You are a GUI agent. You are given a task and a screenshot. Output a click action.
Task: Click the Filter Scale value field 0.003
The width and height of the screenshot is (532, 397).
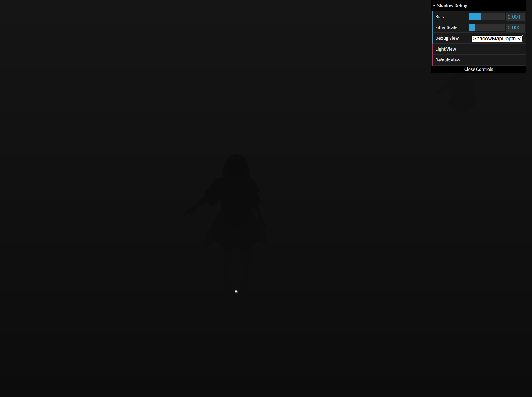515,27
